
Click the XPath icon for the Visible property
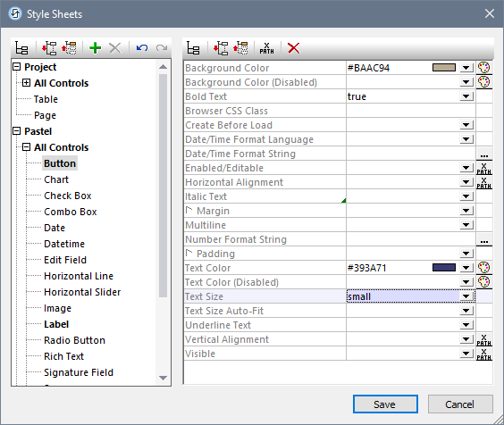coord(483,354)
